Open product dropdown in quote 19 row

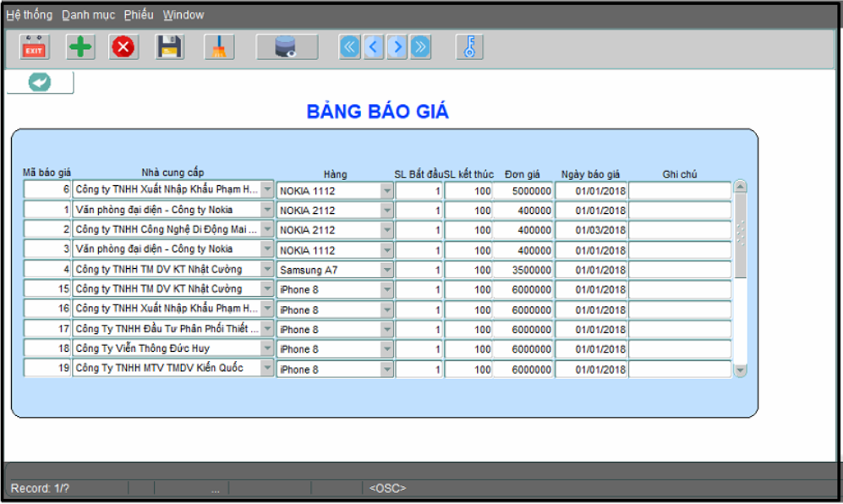[x=387, y=370]
